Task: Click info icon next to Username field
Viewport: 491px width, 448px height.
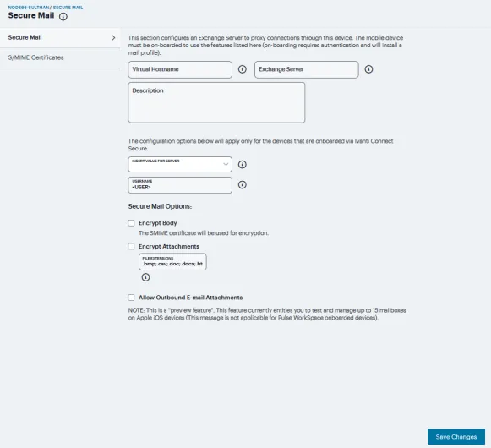Action: pyautogui.click(x=242, y=185)
